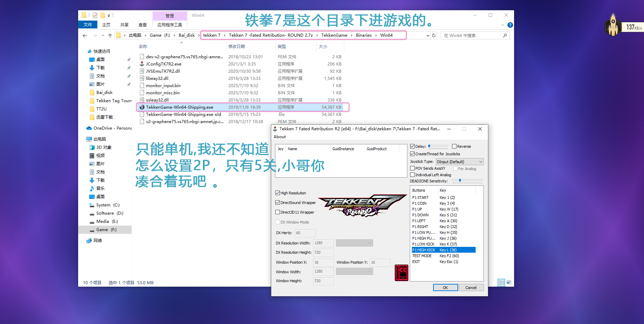Click the Forward arrow in Explorer
644x324 pixels.
click(95, 35)
